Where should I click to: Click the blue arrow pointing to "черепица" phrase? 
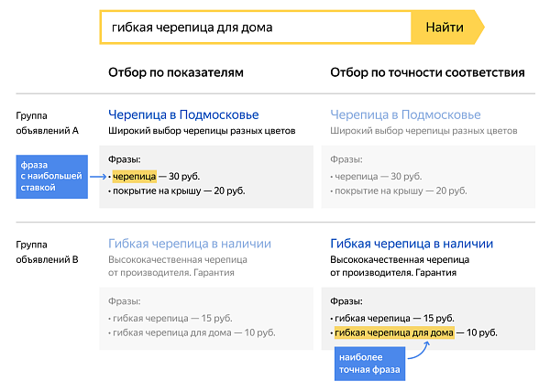pyautogui.click(x=96, y=175)
